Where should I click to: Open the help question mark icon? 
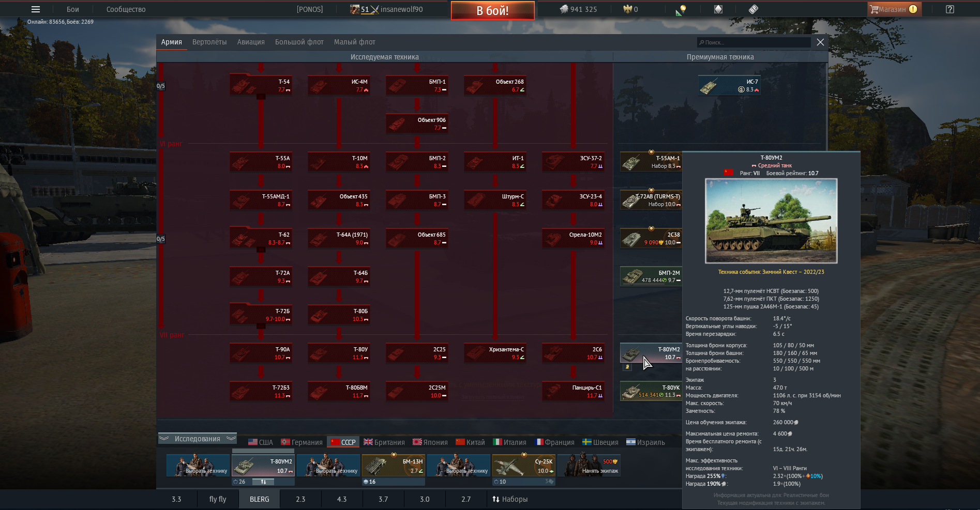point(950,9)
